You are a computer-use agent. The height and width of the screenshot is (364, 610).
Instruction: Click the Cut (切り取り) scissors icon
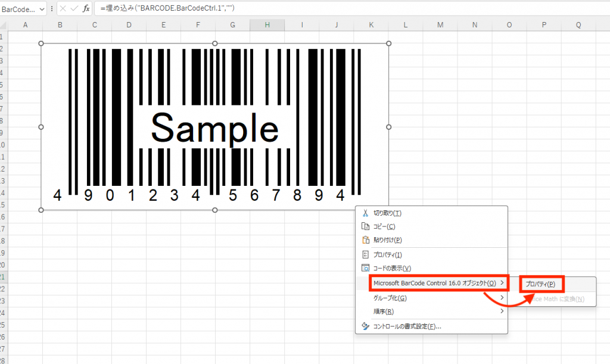click(366, 213)
